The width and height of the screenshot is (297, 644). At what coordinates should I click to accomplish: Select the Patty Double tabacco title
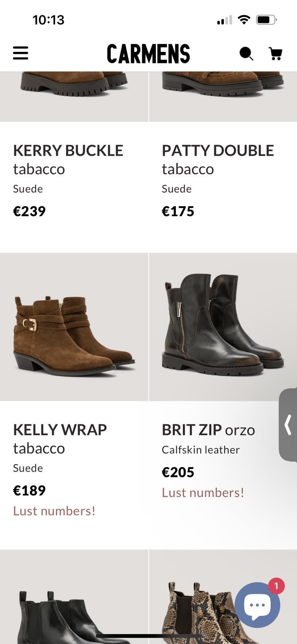tap(217, 159)
